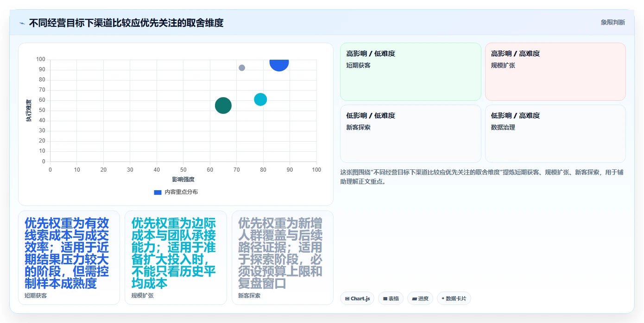Click the gray 新客探索 data card text
Image resolution: width=644 pixels, height=323 pixels.
click(281, 253)
